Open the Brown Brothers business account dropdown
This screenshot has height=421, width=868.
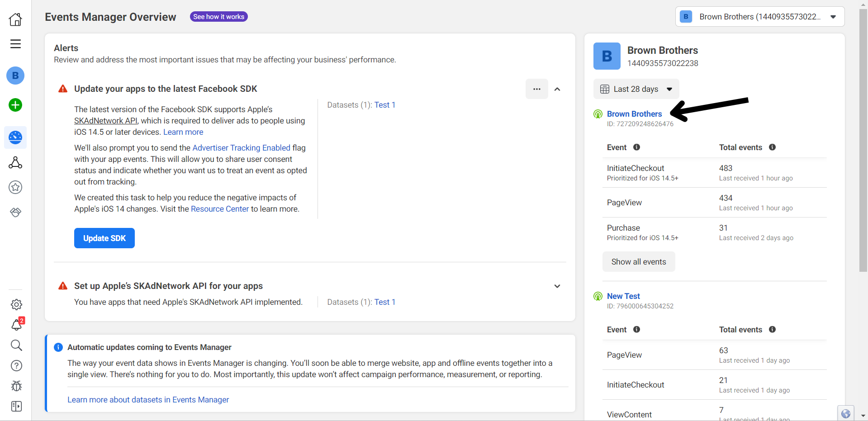coord(760,17)
